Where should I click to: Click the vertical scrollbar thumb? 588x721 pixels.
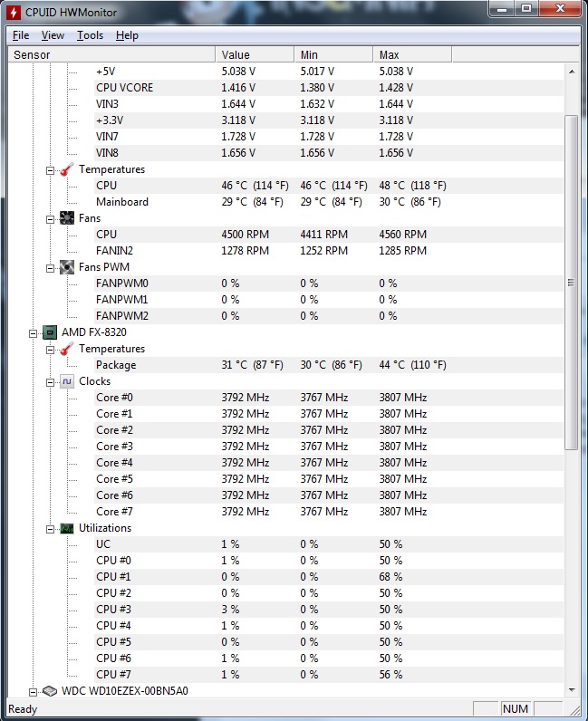pos(571,283)
